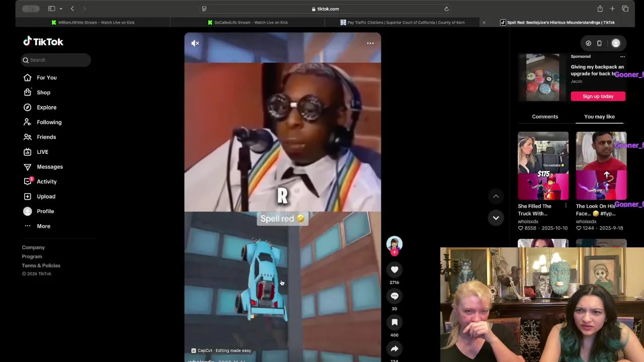The image size is (644, 362).
Task: Switch to the You may like tab
Action: coord(599,117)
